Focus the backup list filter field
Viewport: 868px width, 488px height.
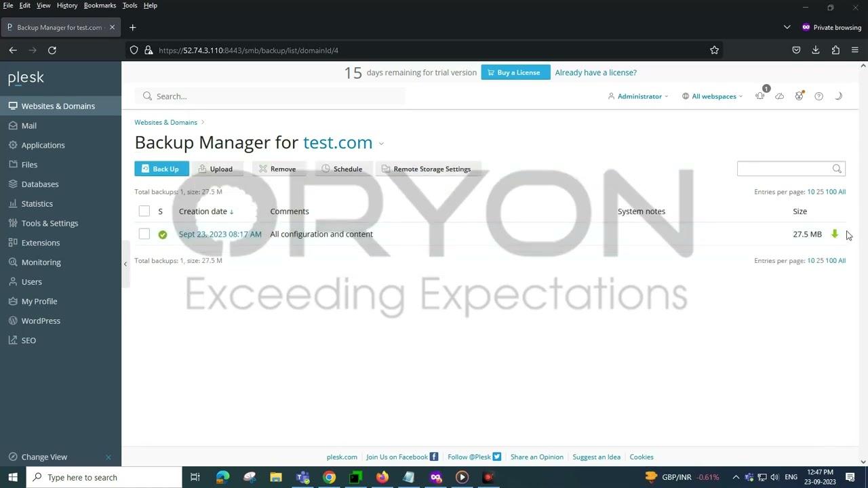(785, 169)
